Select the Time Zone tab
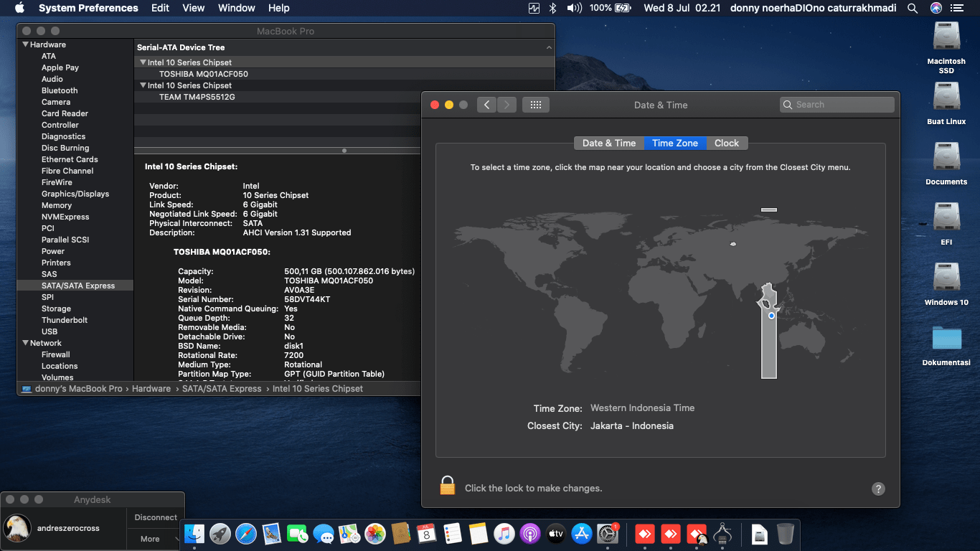The image size is (980, 551). pos(675,143)
